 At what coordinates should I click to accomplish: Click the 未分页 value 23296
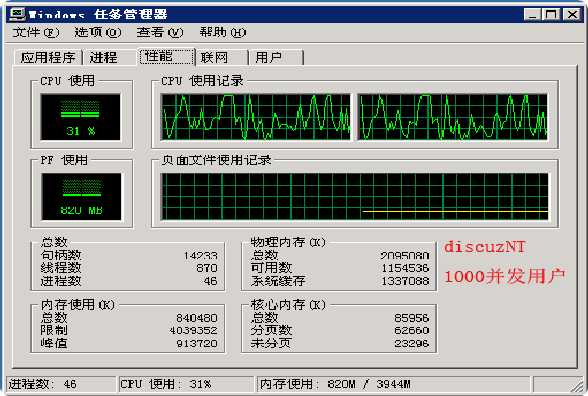[412, 343]
